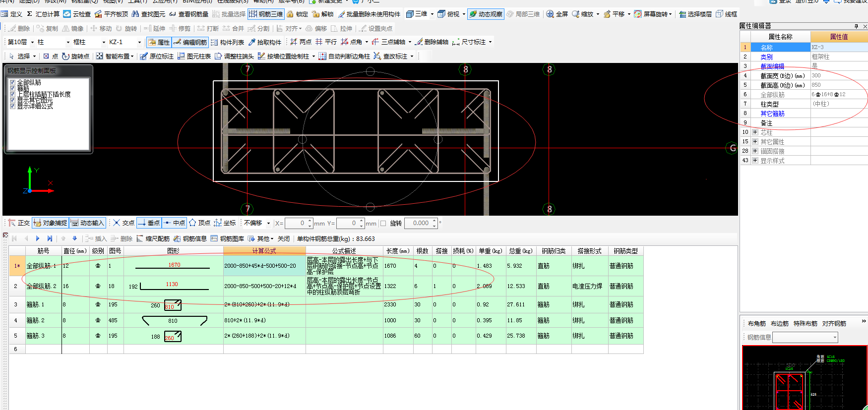Toggle 钢筋三维 rebar 3D view

tap(266, 14)
